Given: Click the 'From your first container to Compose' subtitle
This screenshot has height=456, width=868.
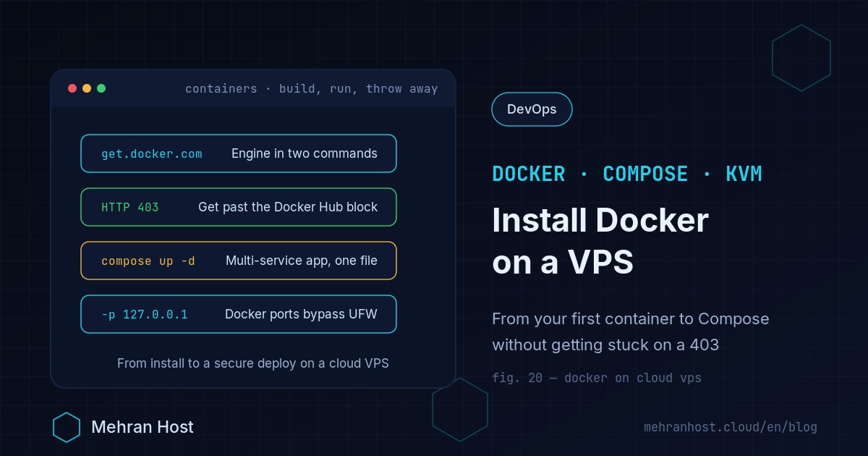Looking at the screenshot, I should (631, 318).
